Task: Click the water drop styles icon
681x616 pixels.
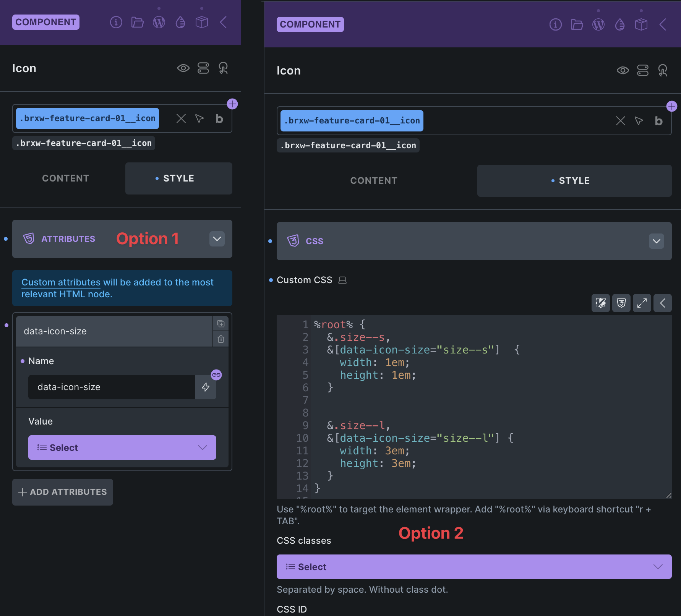Action: tap(180, 22)
